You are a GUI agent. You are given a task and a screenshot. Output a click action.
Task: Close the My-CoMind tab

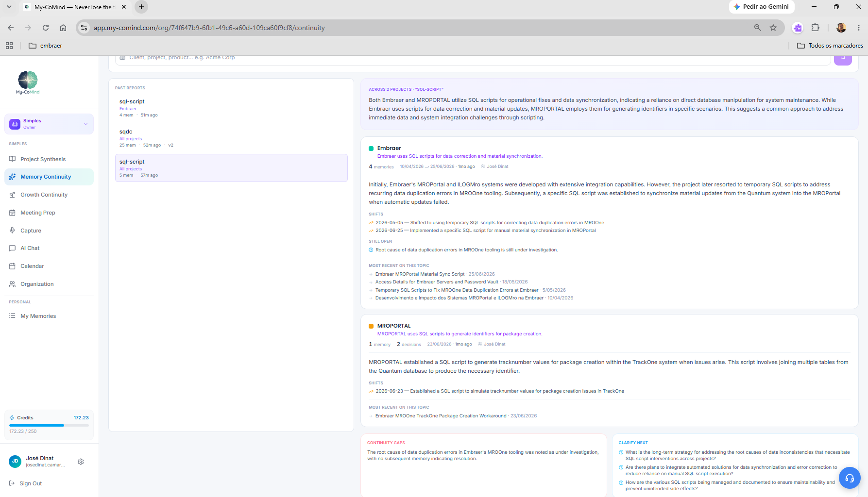click(124, 7)
